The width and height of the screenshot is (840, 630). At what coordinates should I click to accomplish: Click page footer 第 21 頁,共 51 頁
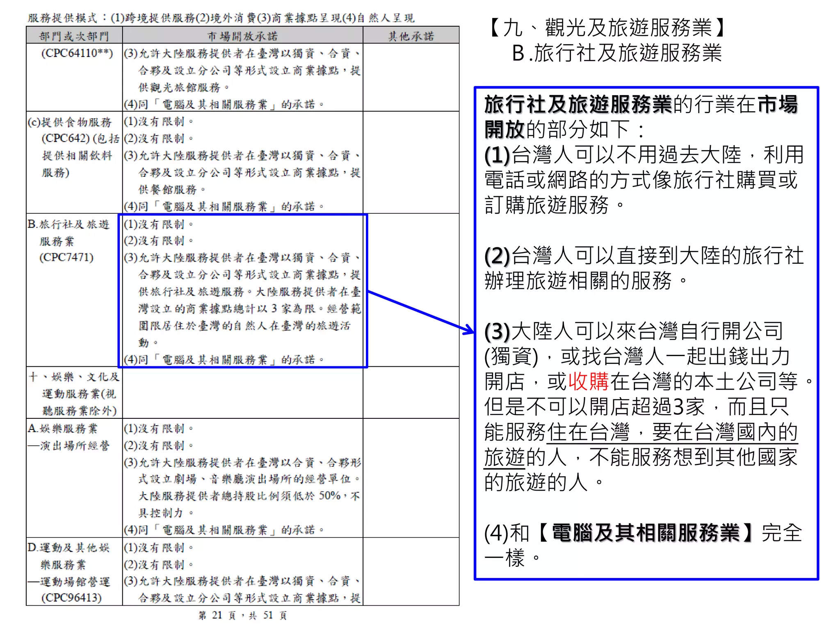[242, 615]
